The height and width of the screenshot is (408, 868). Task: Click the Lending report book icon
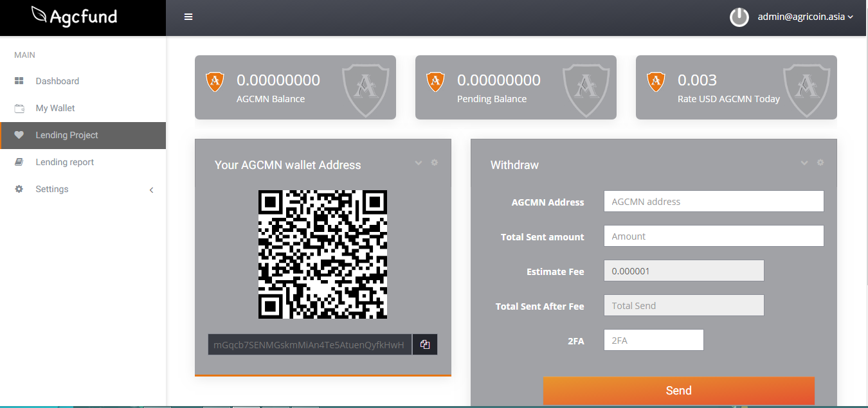click(19, 162)
